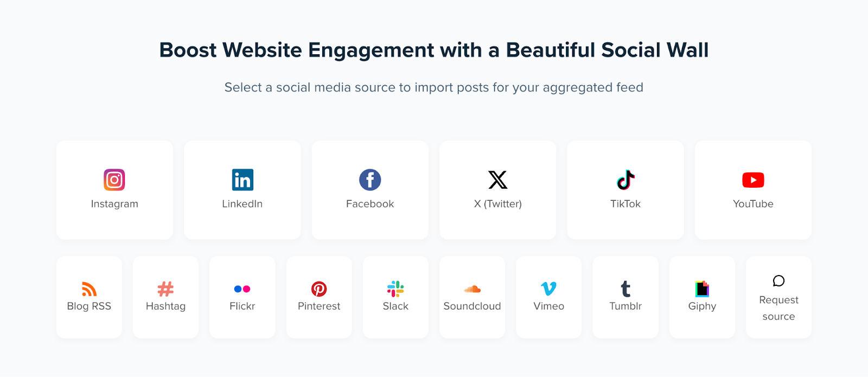Viewport: 868px width, 377px height.
Task: Choose the Vimeo logo icon
Action: [548, 289]
